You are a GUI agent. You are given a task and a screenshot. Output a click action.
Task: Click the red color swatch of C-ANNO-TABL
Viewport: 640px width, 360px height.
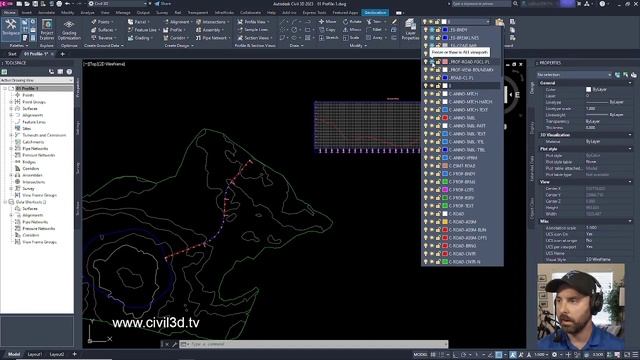click(445, 118)
